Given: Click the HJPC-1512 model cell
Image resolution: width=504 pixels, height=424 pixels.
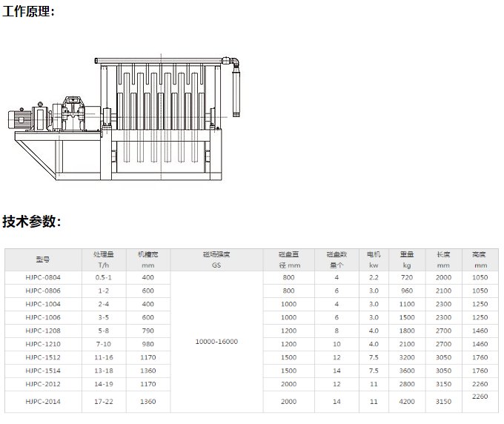Looking at the screenshot, I should 43,357.
